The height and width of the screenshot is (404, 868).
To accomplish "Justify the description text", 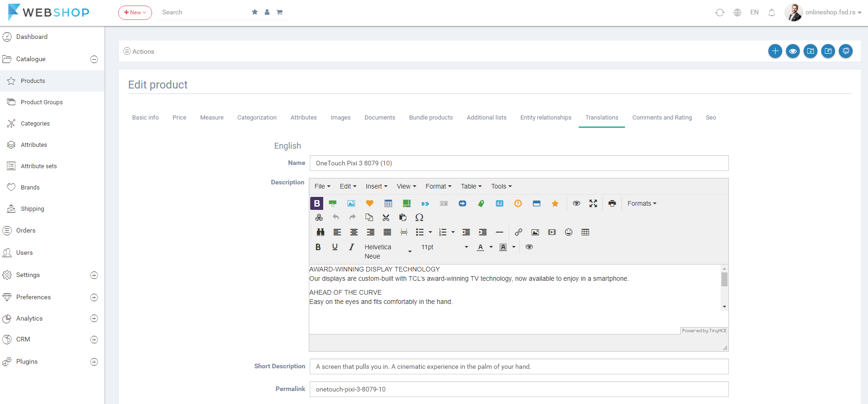I will [x=387, y=232].
